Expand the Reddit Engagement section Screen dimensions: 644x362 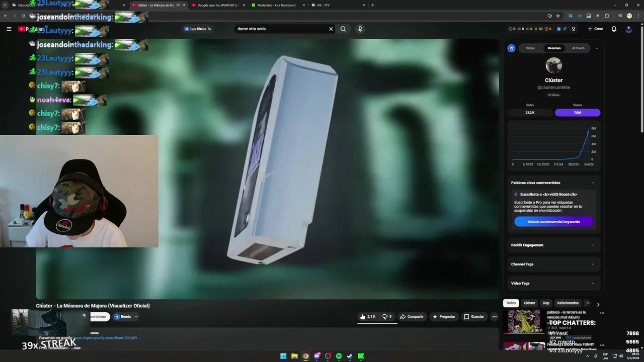(553, 245)
